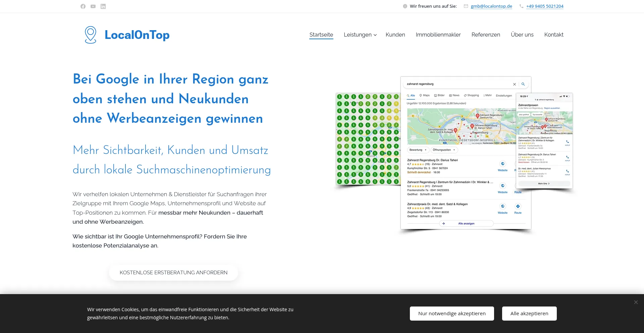The width and height of the screenshot is (644, 333).
Task: Click the phone icon next to number
Action: pos(521,6)
